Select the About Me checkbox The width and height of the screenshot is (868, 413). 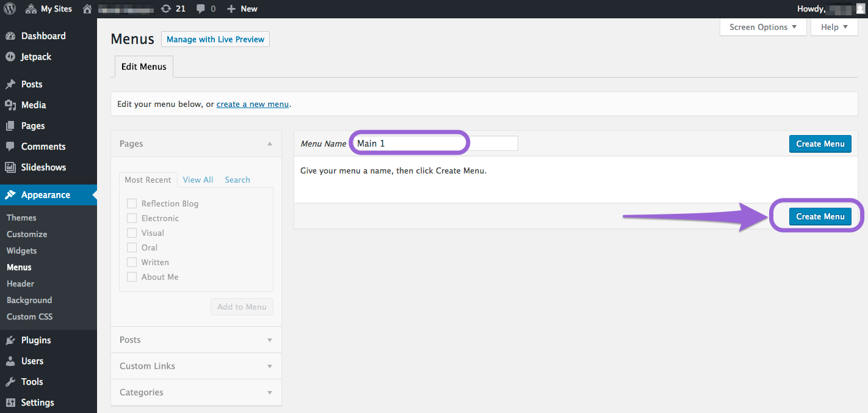point(131,277)
